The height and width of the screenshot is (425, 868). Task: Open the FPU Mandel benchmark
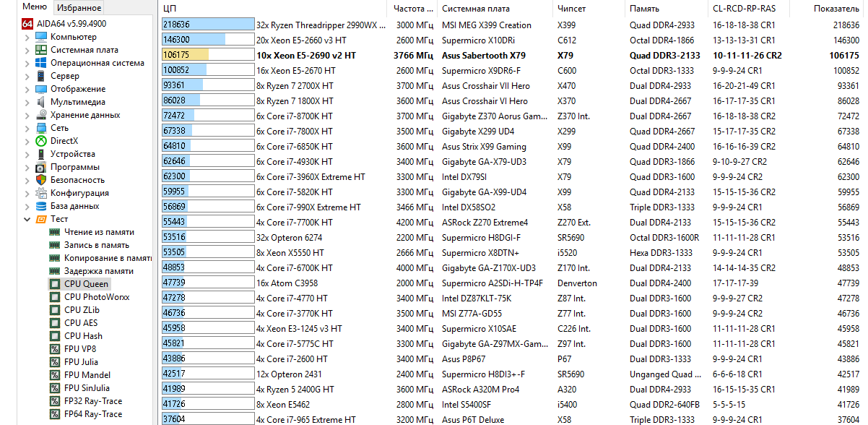(87, 375)
